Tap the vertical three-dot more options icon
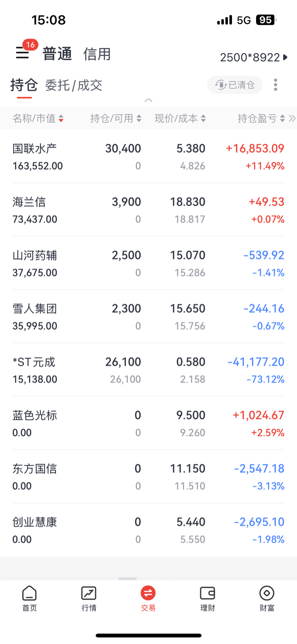297x644 pixels. click(275, 85)
